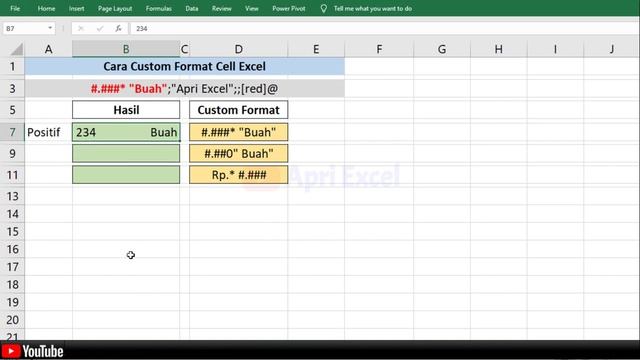This screenshot has width=640, height=360.
Task: Click the empty green cell in row 11
Action: pos(126,175)
